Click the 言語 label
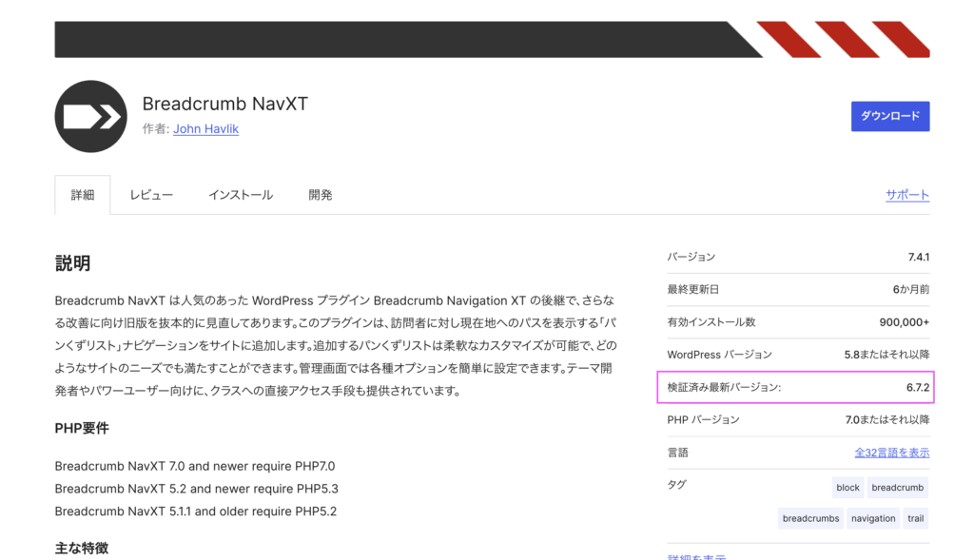Image resolution: width=974 pixels, height=560 pixels. click(677, 453)
